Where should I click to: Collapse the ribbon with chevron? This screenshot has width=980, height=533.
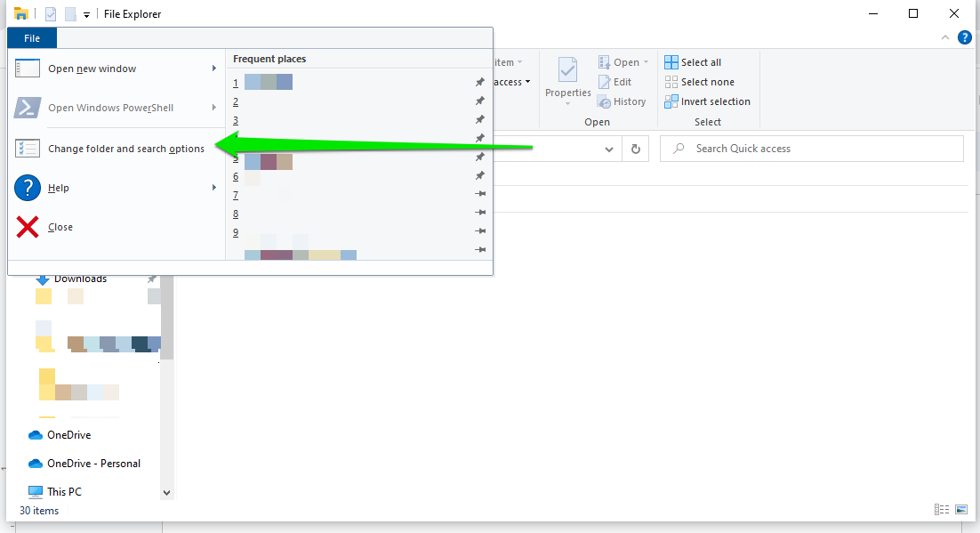tap(945, 38)
